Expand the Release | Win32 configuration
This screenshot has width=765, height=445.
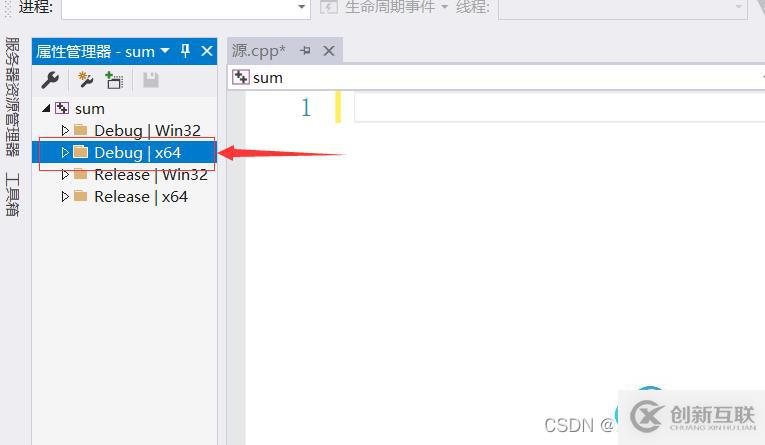[x=65, y=175]
